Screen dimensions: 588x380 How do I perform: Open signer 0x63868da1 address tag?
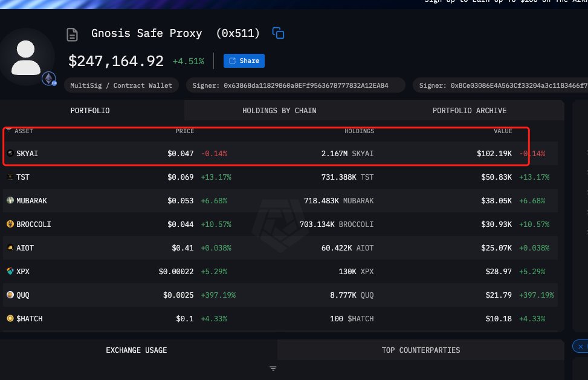tap(296, 85)
